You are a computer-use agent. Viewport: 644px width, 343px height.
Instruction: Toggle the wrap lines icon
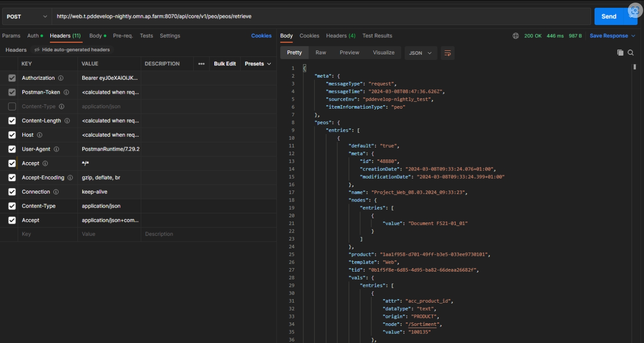448,53
